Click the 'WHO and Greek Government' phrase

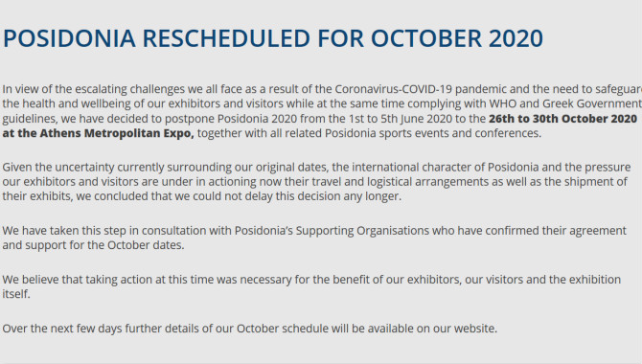coord(565,104)
